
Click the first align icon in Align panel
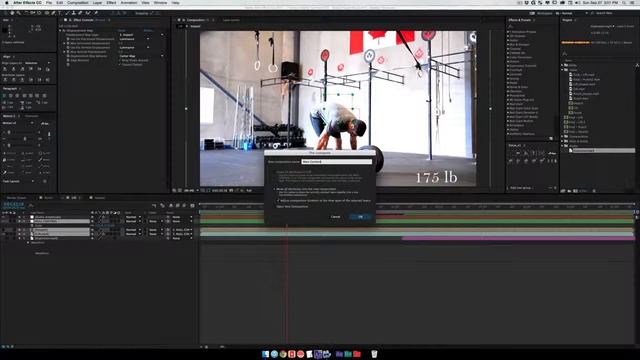tap(5, 69)
